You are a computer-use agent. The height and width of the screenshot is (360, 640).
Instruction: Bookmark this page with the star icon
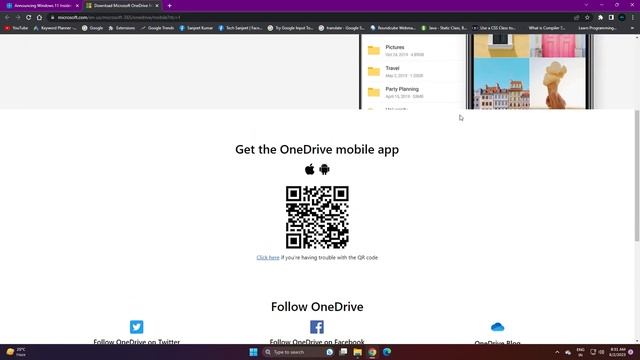(587, 18)
